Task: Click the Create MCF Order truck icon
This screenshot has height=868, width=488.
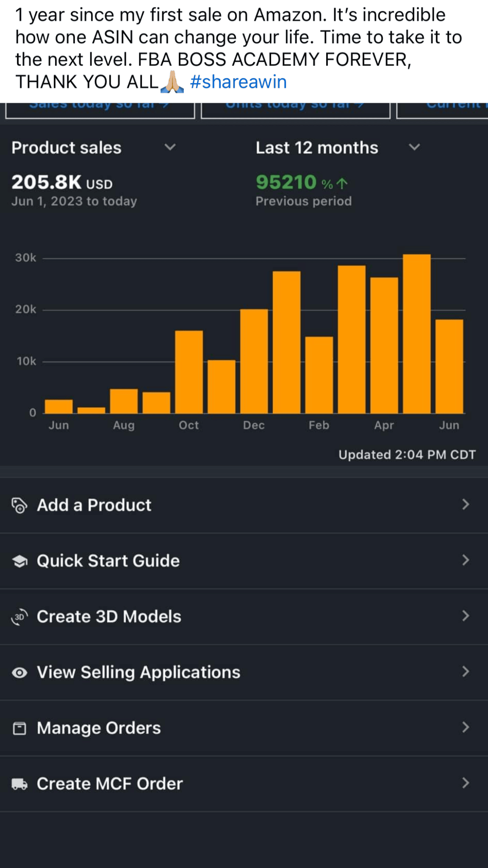Action: pos(19,784)
